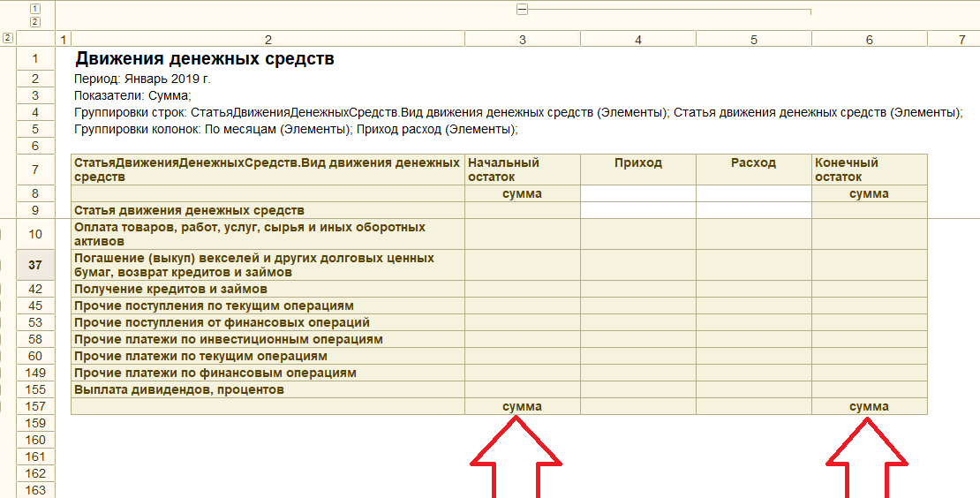Collapse the column group with the minus button
980x498 pixels.
coord(522,10)
